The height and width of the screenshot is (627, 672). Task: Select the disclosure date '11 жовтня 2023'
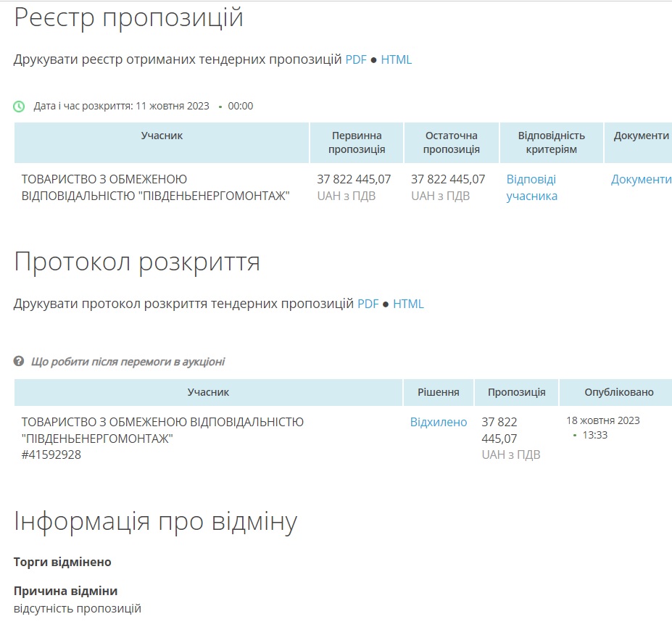tap(173, 106)
